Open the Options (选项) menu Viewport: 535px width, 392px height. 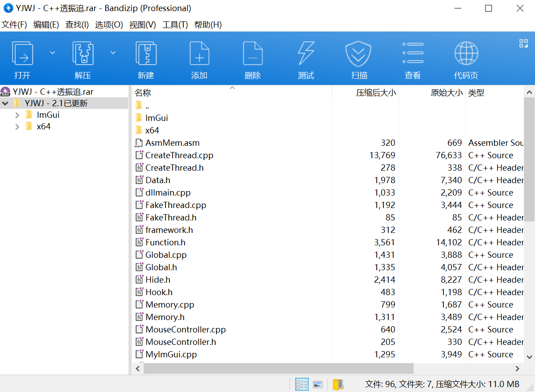[x=109, y=25]
